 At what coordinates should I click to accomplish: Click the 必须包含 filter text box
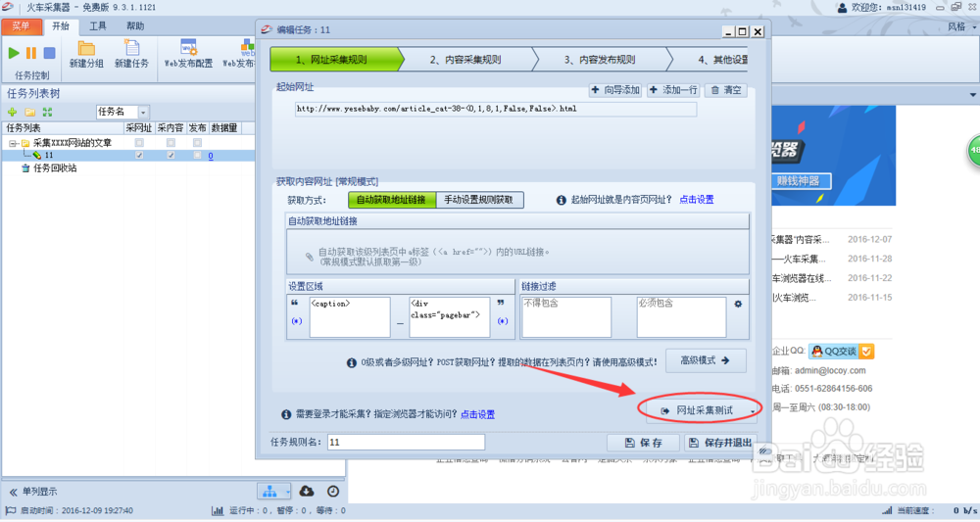point(681,317)
